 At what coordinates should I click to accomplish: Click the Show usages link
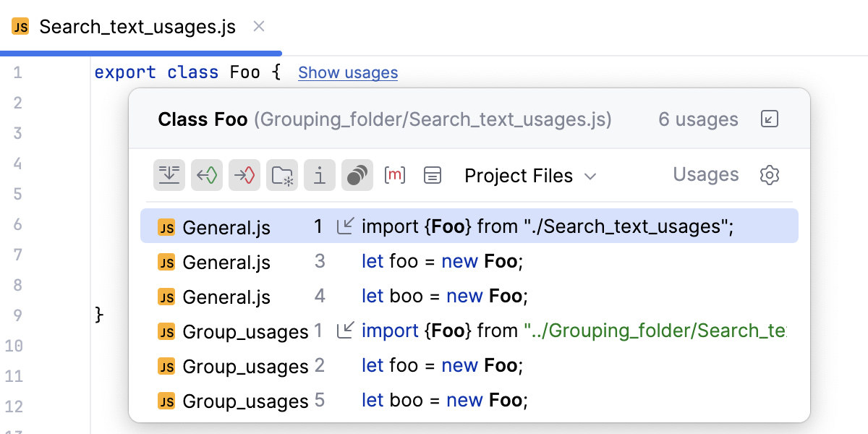tap(347, 72)
